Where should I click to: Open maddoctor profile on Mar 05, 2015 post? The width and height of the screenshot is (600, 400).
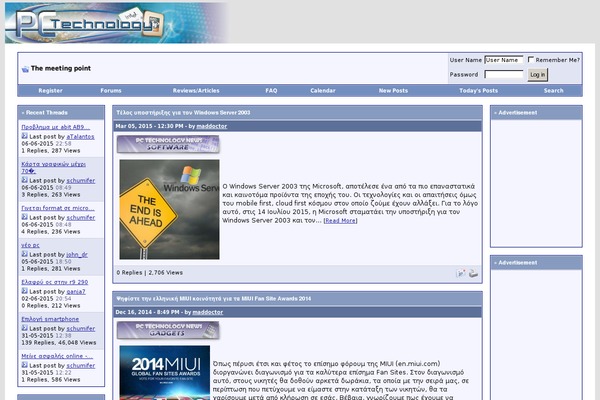pos(212,126)
